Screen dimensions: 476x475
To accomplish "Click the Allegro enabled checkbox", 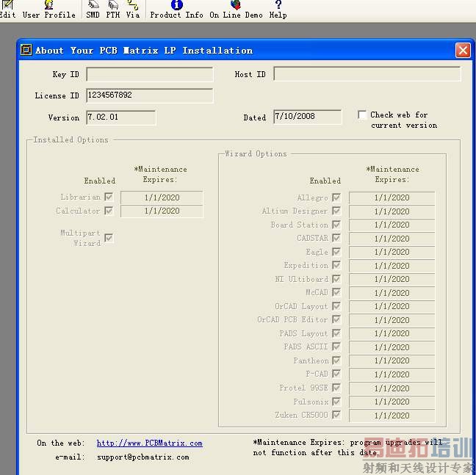I will click(x=336, y=197).
